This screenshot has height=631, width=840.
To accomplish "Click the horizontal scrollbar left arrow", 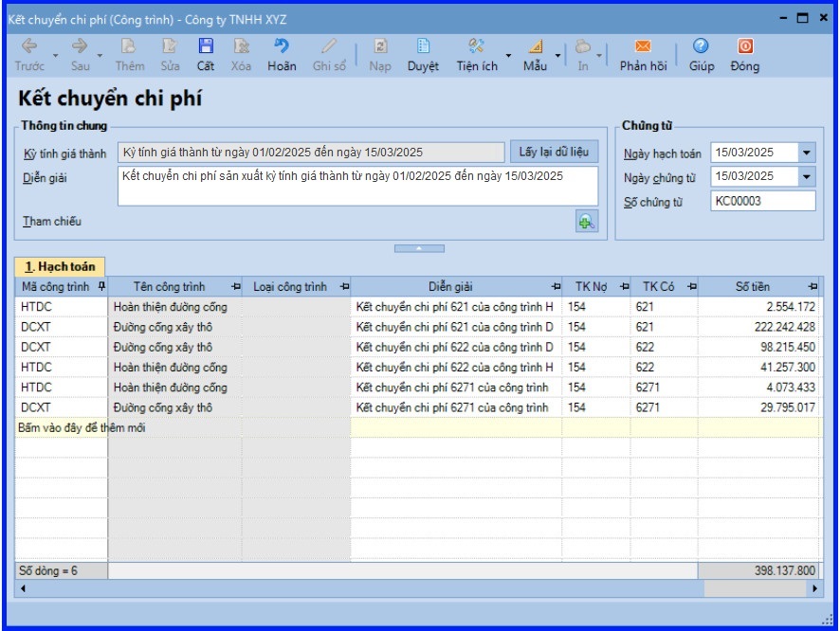I will click(23, 588).
